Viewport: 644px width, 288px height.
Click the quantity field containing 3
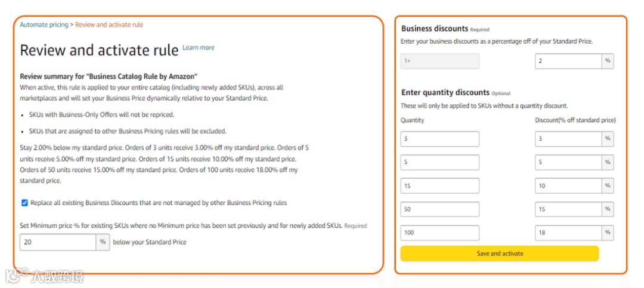click(439, 139)
